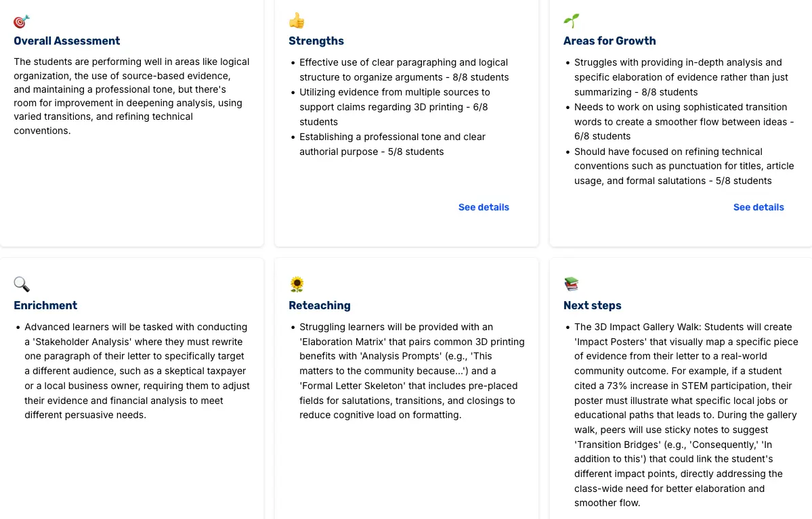Open See details under Strengths
This screenshot has height=519, width=812.
pyautogui.click(x=483, y=207)
